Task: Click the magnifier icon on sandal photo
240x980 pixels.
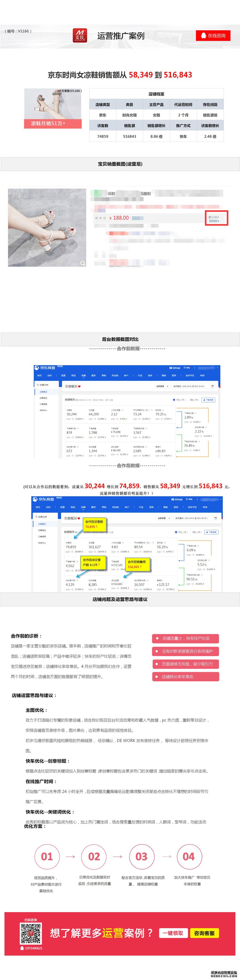Action: click(83, 263)
